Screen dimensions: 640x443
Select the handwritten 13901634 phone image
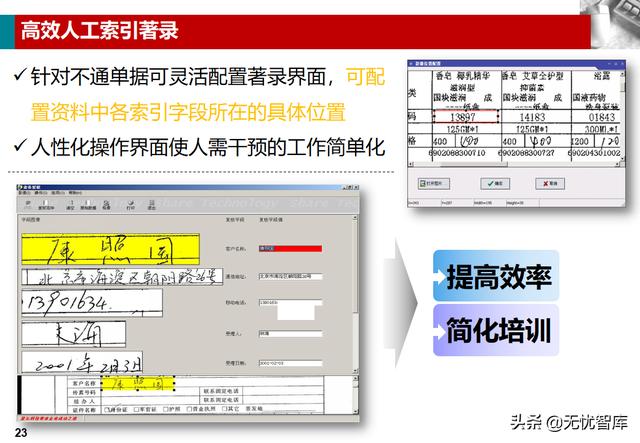point(92,303)
